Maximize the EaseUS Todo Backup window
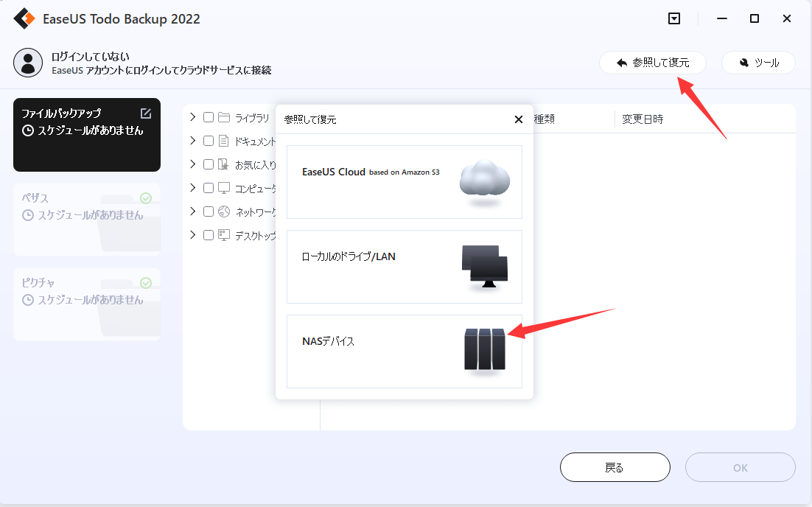The image size is (812, 507). pyautogui.click(x=755, y=18)
